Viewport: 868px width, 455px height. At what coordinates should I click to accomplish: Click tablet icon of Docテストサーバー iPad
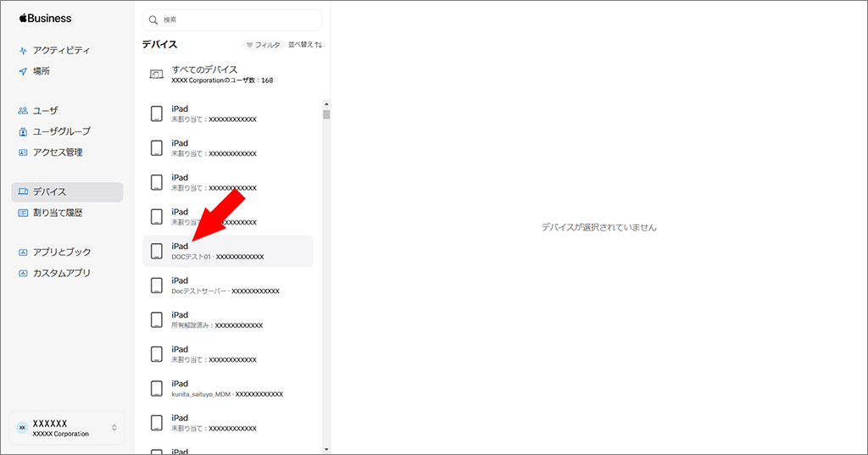(x=157, y=286)
